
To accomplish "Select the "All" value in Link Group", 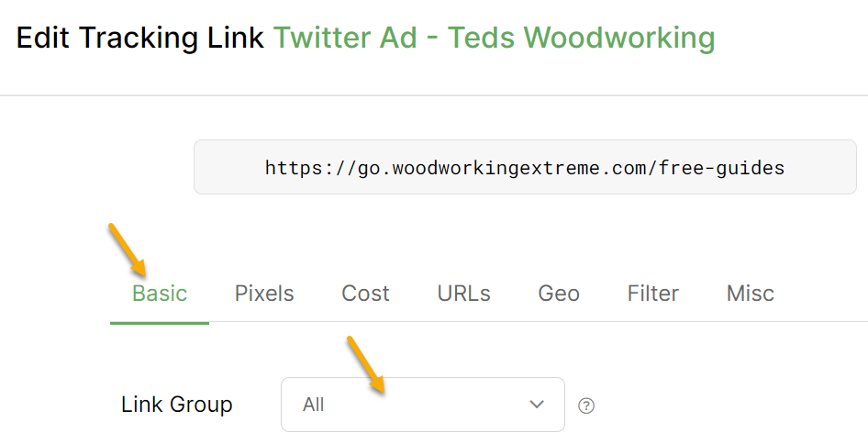I will 314,405.
